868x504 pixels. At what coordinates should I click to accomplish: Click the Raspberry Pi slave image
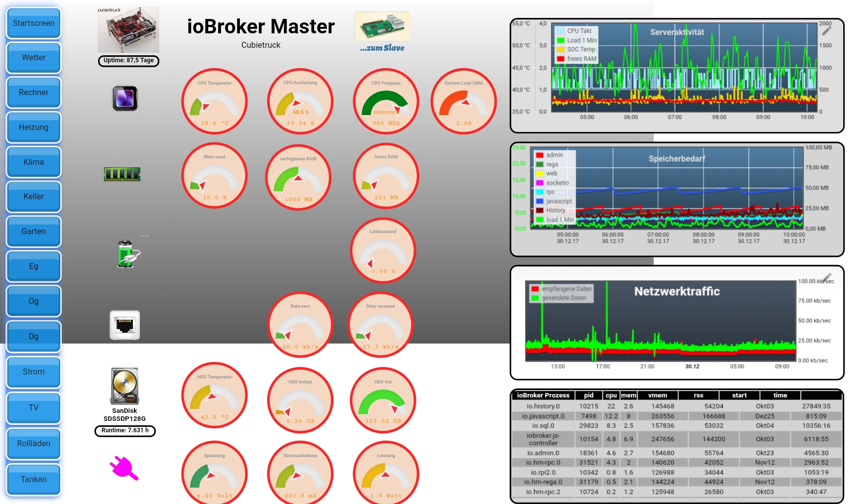point(382,26)
